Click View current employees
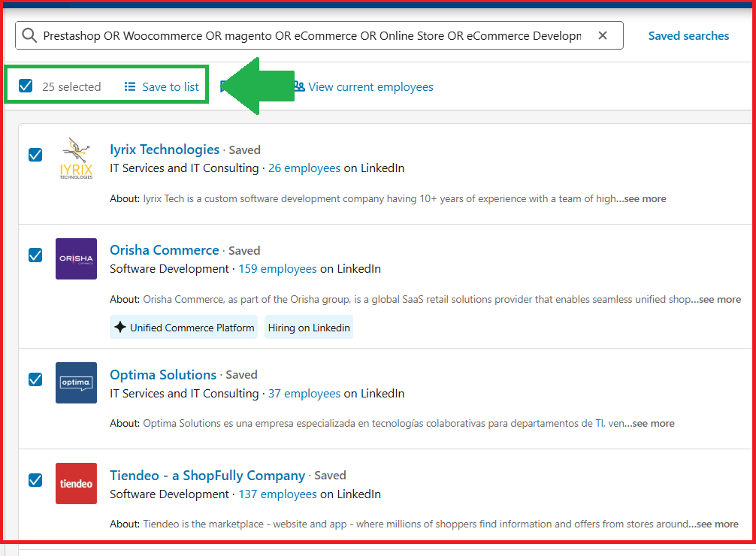Viewport: 756px width, 556px height. click(x=370, y=87)
